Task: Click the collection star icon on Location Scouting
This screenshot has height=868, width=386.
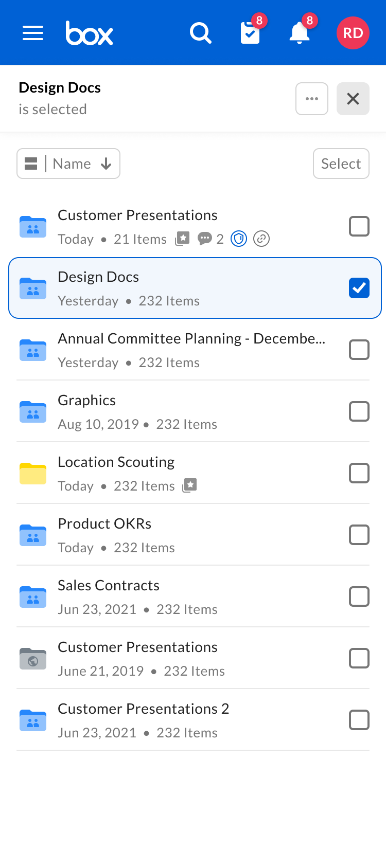Action: pos(190,485)
